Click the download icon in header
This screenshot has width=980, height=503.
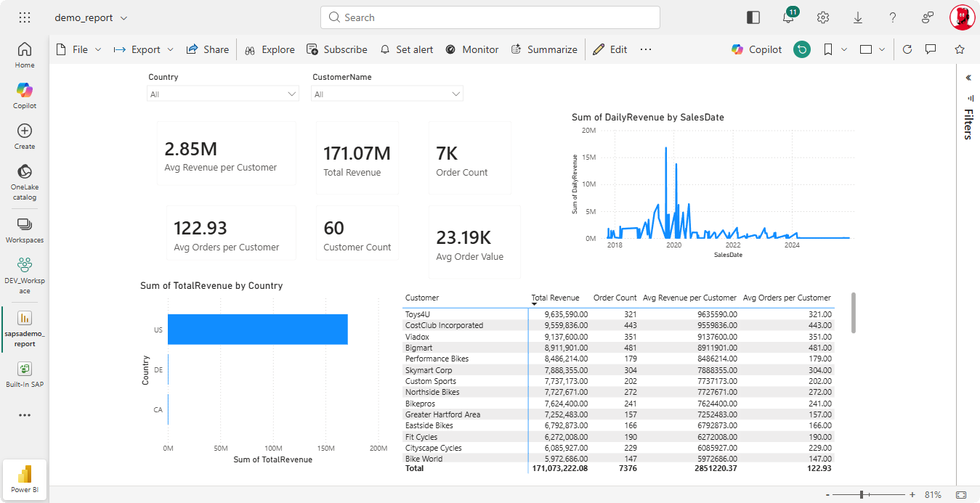click(858, 17)
